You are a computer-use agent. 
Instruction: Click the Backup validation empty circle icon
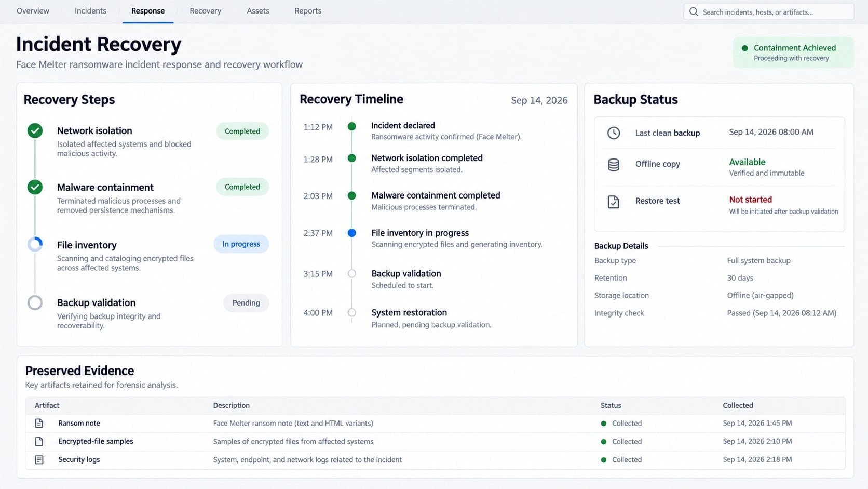(x=35, y=302)
